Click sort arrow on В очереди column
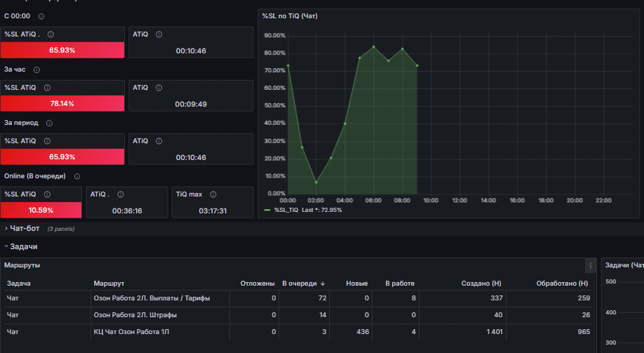Viewport: 644px width, 353px height. pos(323,284)
